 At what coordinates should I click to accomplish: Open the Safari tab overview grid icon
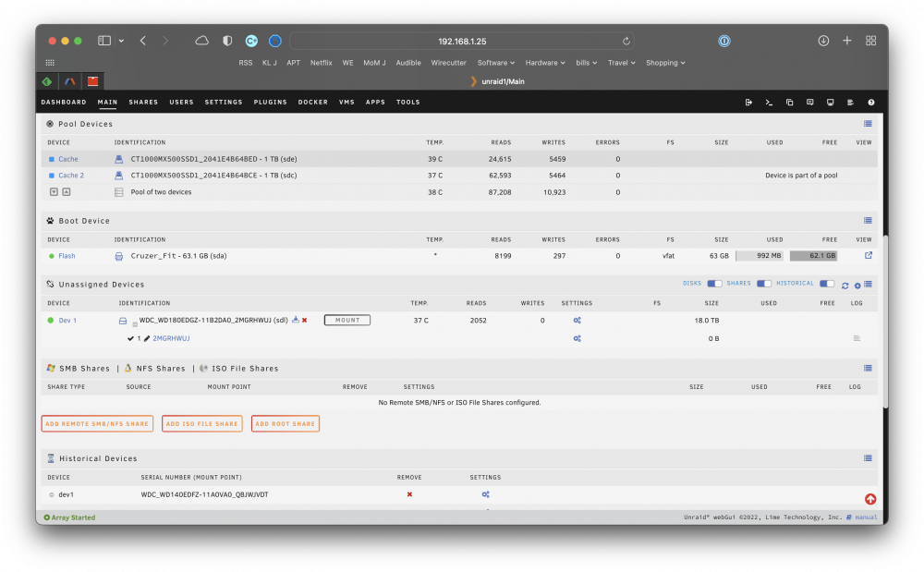(x=870, y=41)
